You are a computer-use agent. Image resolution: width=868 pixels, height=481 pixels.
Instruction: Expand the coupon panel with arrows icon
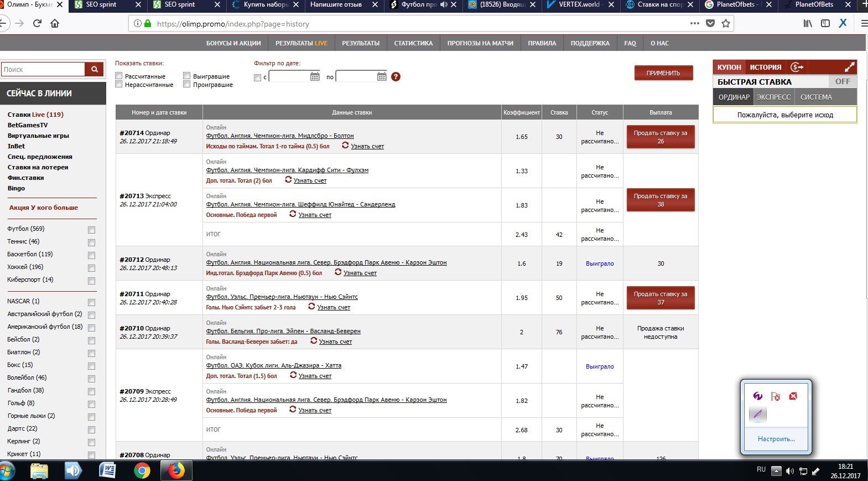tap(849, 67)
